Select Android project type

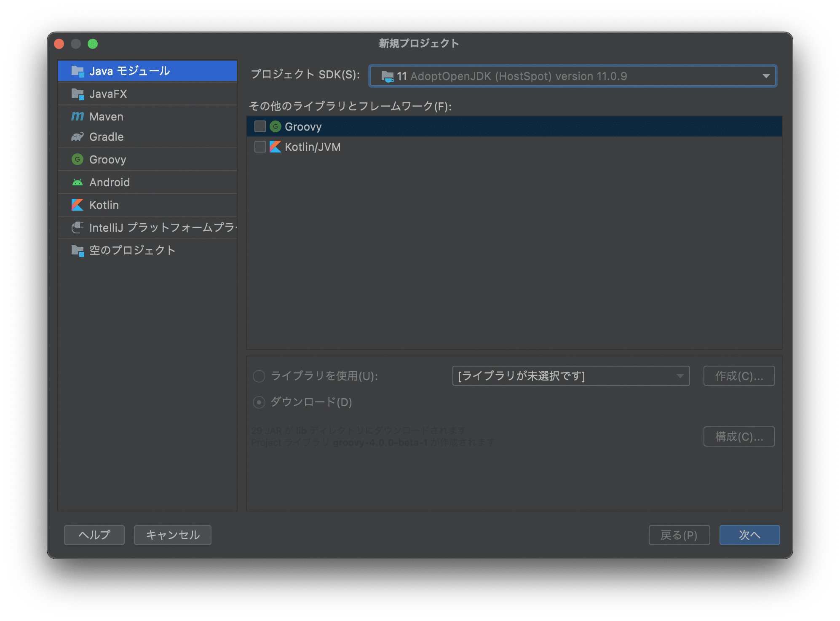147,182
